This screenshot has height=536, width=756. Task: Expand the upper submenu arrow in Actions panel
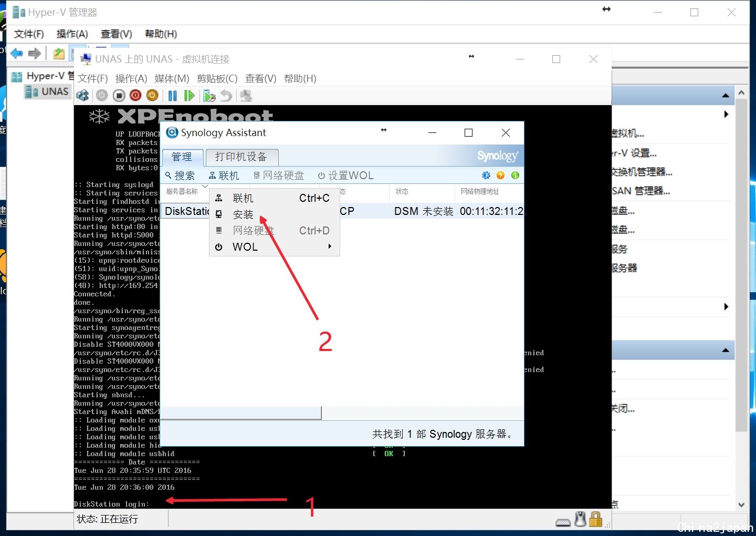click(x=726, y=114)
